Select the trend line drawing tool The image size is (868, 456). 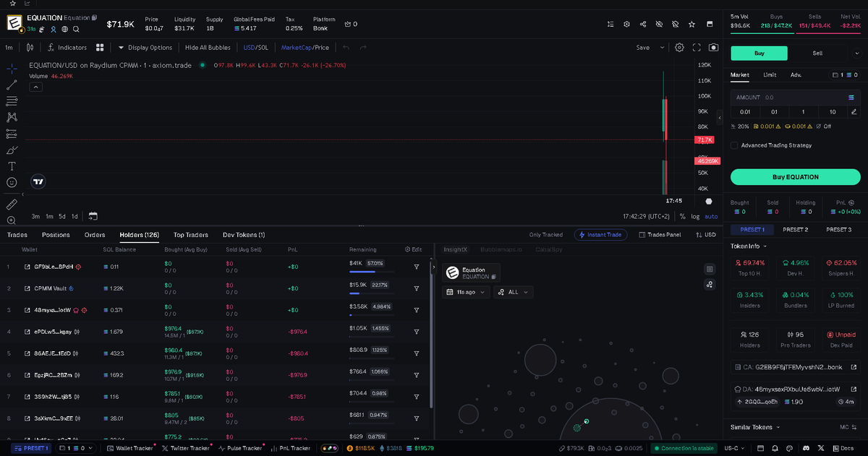(x=12, y=85)
